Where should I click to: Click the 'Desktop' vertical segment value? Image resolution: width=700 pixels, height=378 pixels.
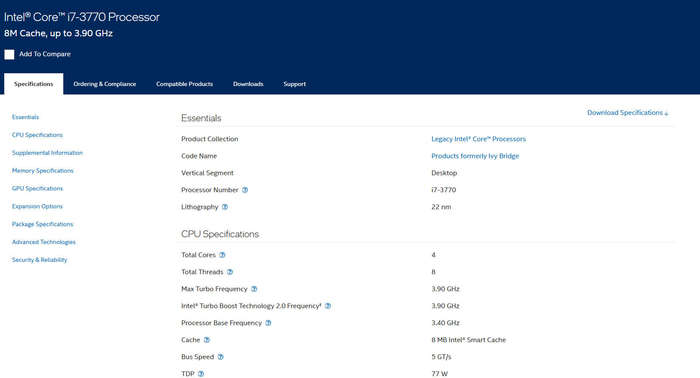(x=444, y=173)
